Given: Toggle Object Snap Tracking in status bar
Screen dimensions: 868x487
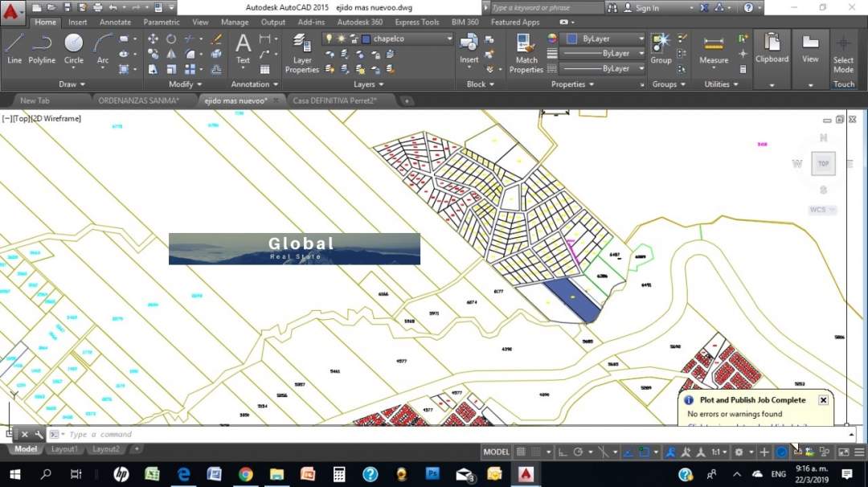Looking at the screenshot, I should (628, 452).
